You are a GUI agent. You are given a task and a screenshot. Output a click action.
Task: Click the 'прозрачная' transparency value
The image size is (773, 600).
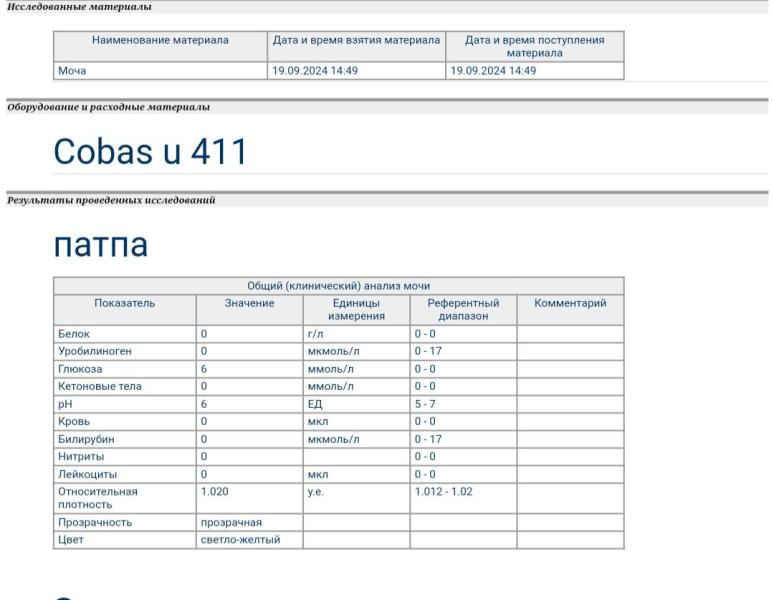231,522
